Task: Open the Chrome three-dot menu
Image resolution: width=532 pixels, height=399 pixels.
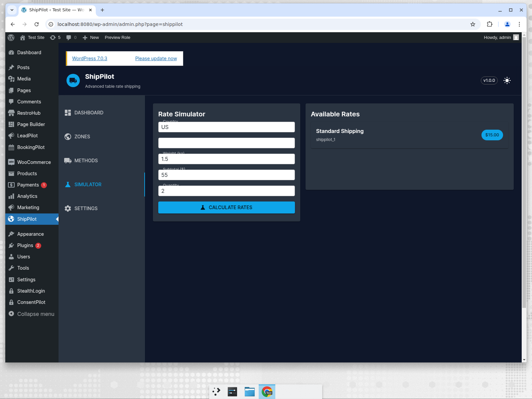Action: click(x=519, y=24)
